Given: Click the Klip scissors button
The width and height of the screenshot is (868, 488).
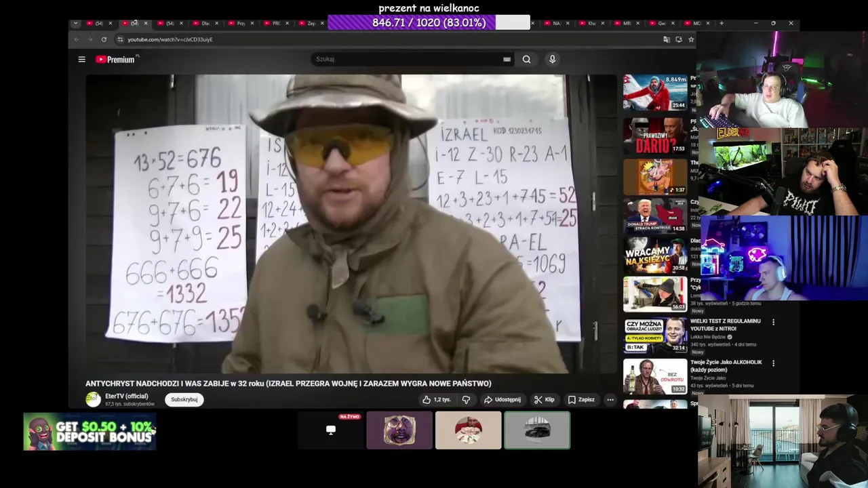Looking at the screenshot, I should coord(544,399).
